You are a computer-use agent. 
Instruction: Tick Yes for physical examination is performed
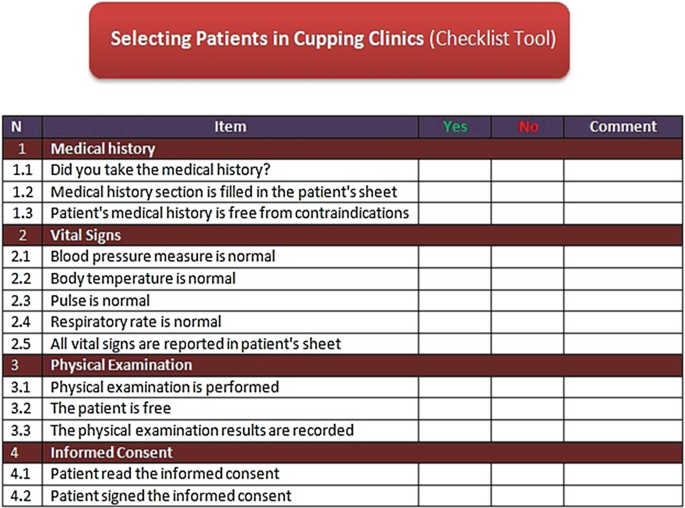coord(454,387)
